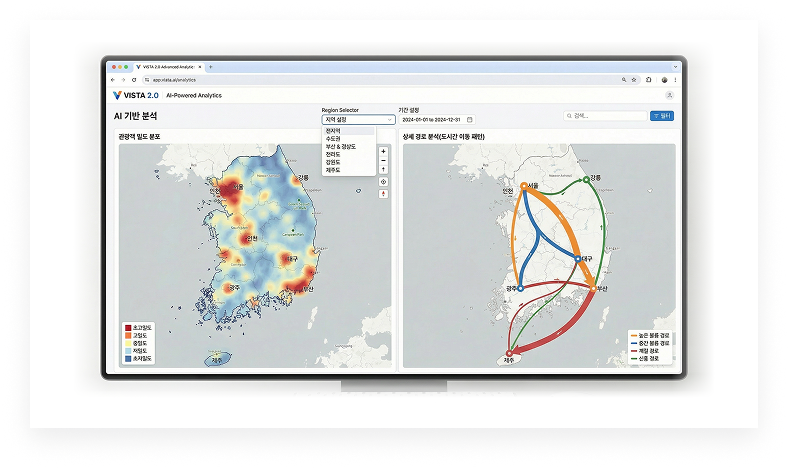The image size is (788, 468).
Task: Select 전지역 from region list
Action: click(334, 131)
